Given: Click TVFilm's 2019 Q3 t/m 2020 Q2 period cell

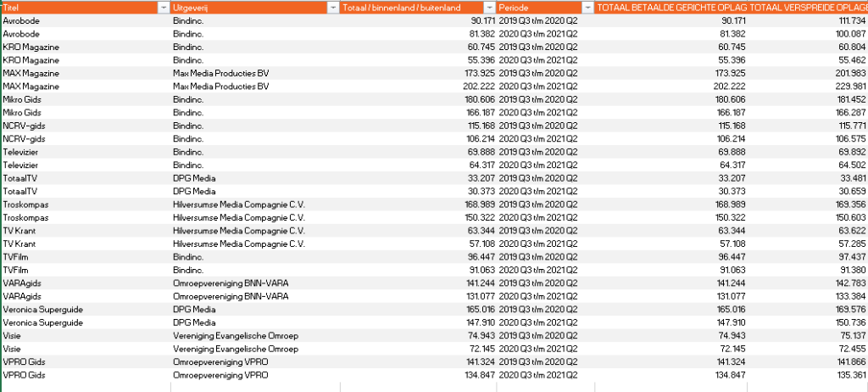Looking at the screenshot, I should 538,257.
